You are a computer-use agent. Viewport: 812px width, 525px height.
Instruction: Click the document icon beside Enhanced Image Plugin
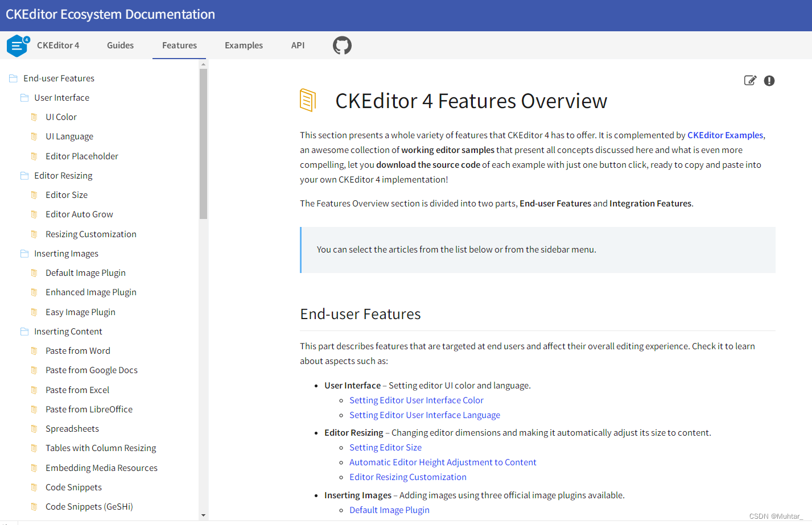(34, 292)
